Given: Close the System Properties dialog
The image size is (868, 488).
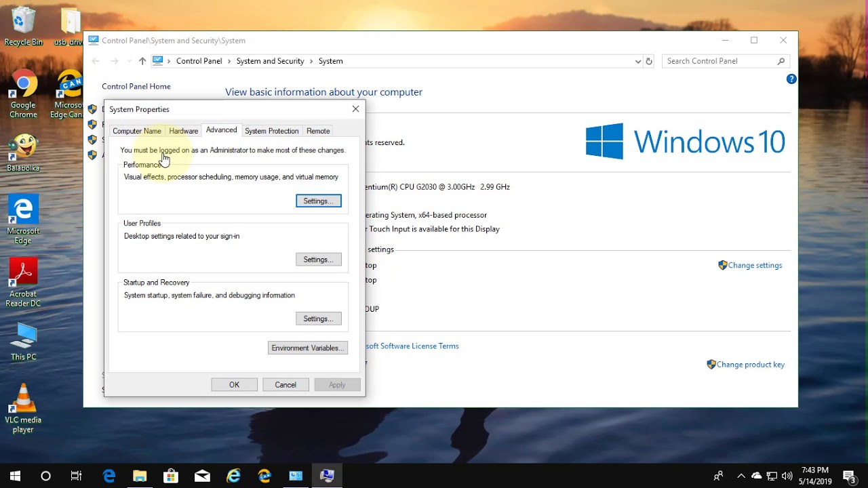Looking at the screenshot, I should tap(355, 109).
